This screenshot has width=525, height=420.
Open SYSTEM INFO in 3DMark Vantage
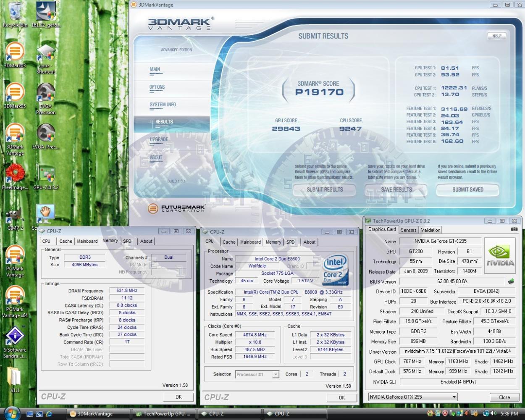[163, 105]
